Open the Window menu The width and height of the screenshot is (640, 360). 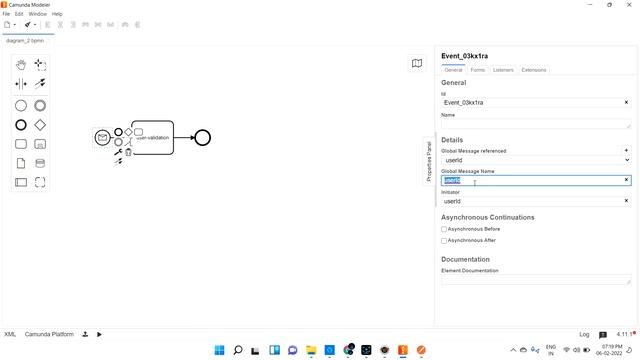(38, 14)
